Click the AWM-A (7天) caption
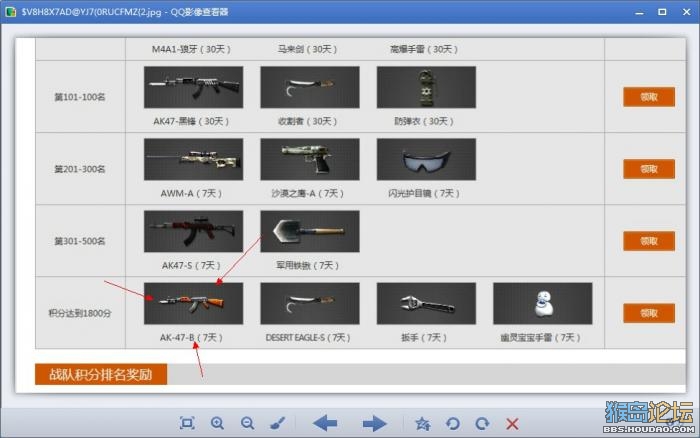This screenshot has height=438, width=700. [x=191, y=193]
